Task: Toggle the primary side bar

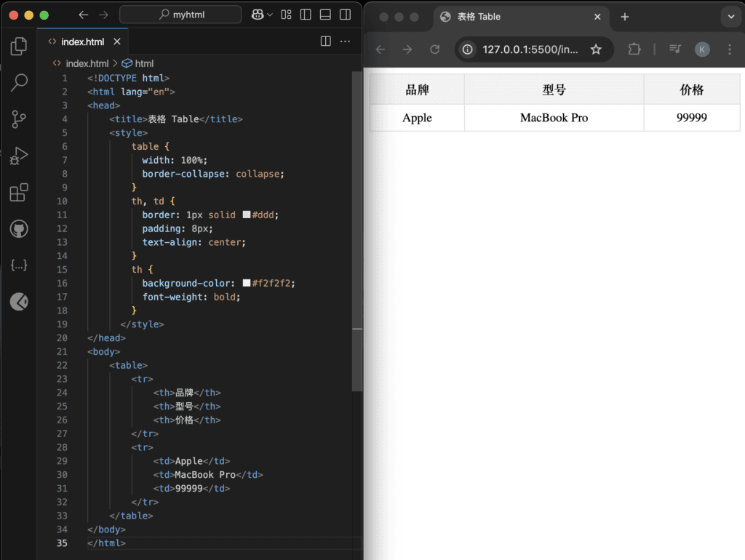Action: (x=306, y=15)
